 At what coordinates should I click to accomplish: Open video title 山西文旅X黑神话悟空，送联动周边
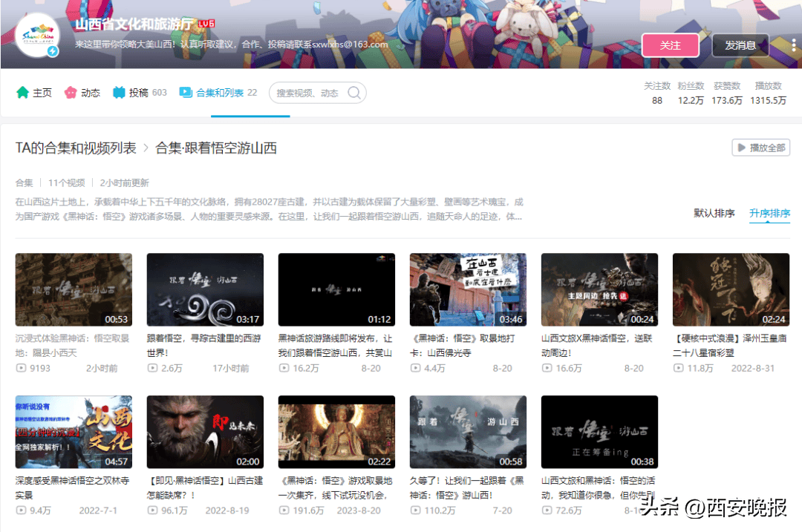597,346
